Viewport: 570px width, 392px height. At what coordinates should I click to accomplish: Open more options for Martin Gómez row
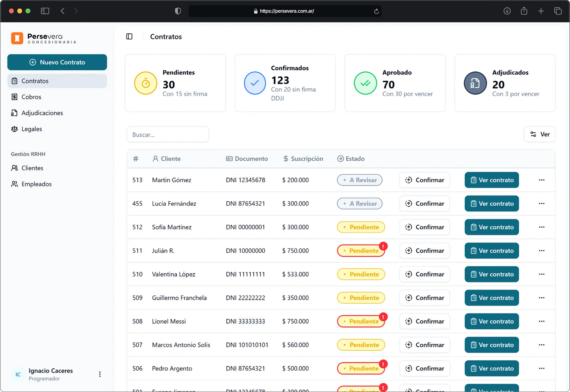[541, 180]
